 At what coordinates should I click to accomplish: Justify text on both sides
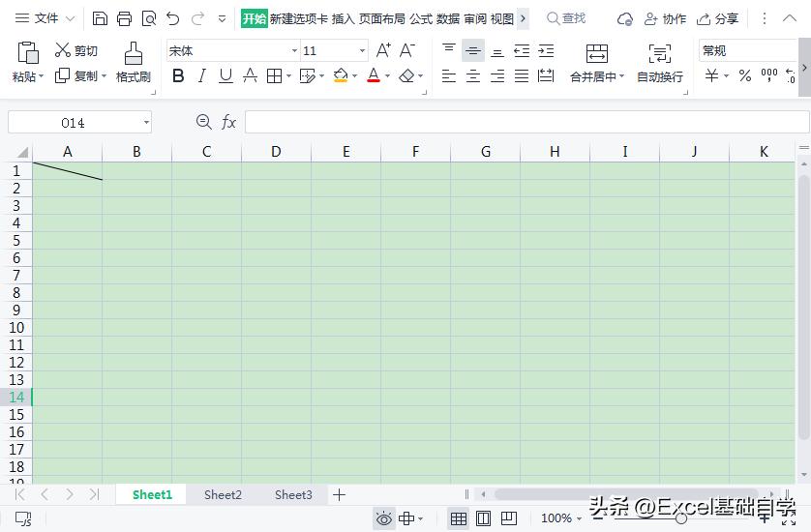pos(522,76)
